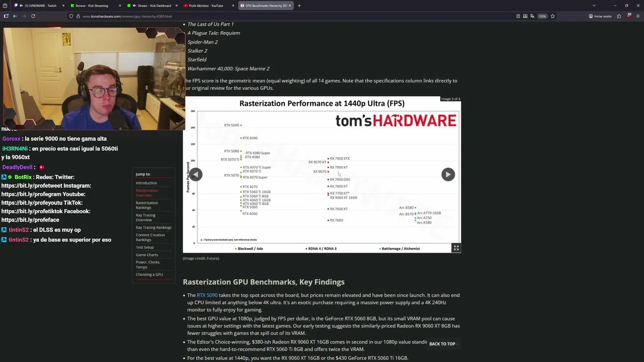Open the list all tabs chevron
This screenshot has height=362, width=644.
(594, 6)
